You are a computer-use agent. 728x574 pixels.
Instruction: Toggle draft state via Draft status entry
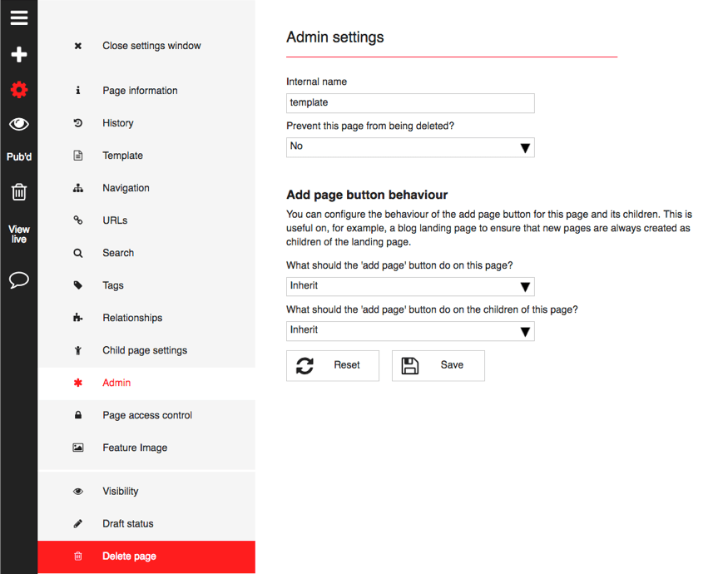pos(126,523)
